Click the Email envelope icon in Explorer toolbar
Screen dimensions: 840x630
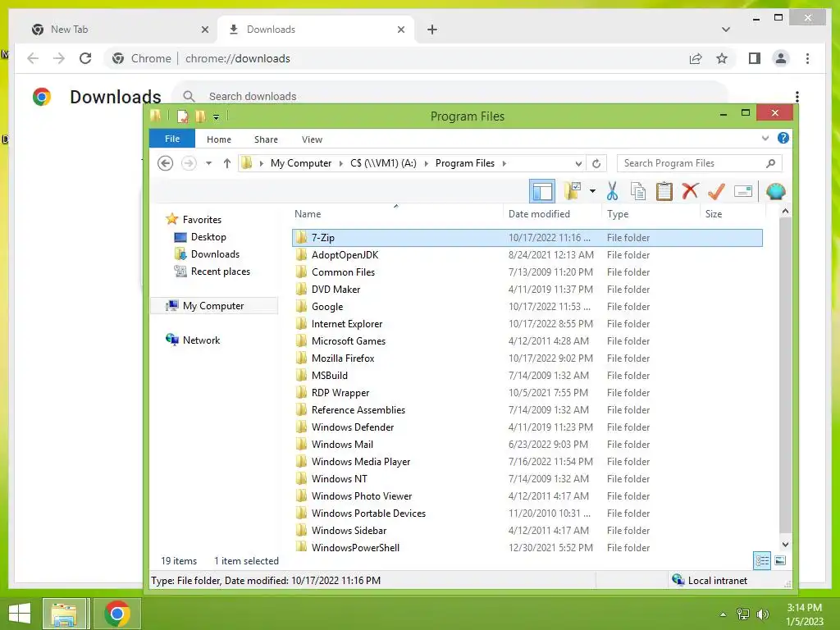(x=743, y=191)
